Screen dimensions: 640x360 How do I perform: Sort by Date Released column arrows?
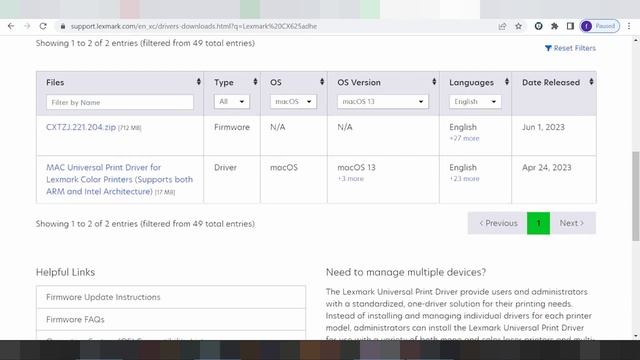click(x=591, y=82)
